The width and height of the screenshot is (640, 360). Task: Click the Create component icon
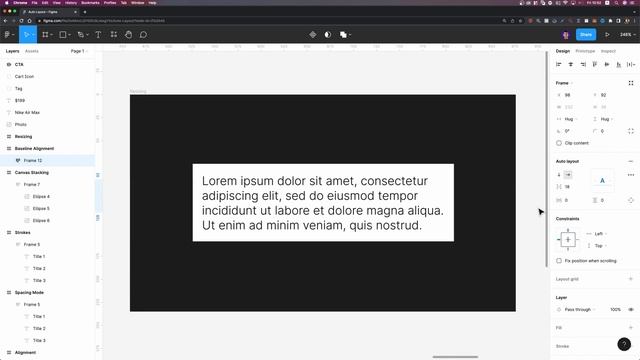click(x=313, y=35)
